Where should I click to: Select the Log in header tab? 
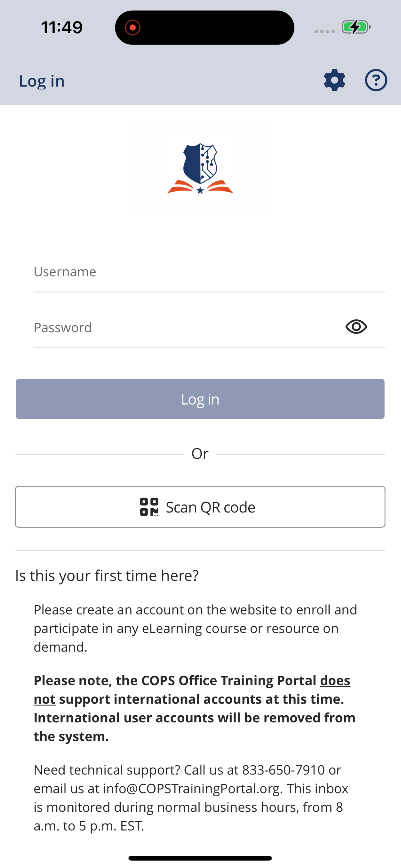click(x=41, y=80)
